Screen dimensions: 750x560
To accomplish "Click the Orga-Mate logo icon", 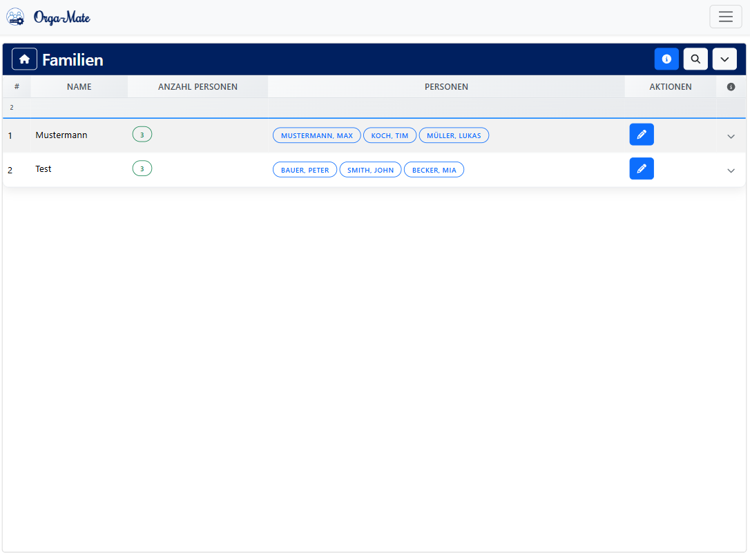I will (15, 17).
